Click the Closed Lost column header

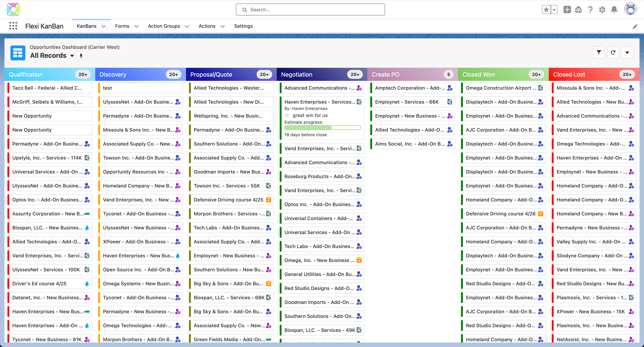(x=594, y=75)
